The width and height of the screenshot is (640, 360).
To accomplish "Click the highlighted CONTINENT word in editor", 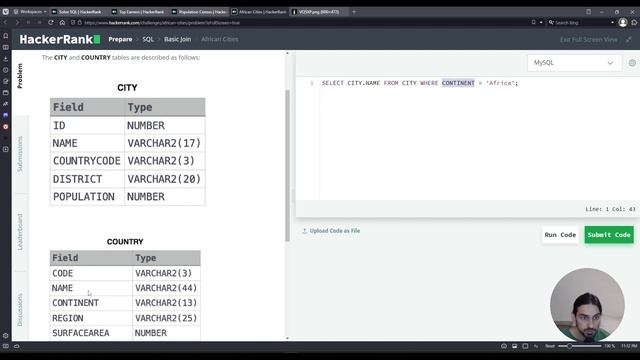I will pyautogui.click(x=458, y=83).
